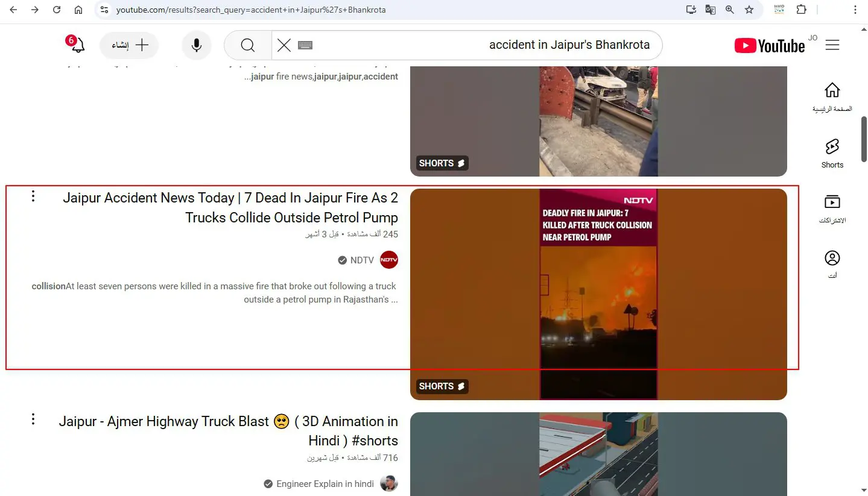Open the account 'You' sidebar icon
868x496 pixels.
pos(832,264)
